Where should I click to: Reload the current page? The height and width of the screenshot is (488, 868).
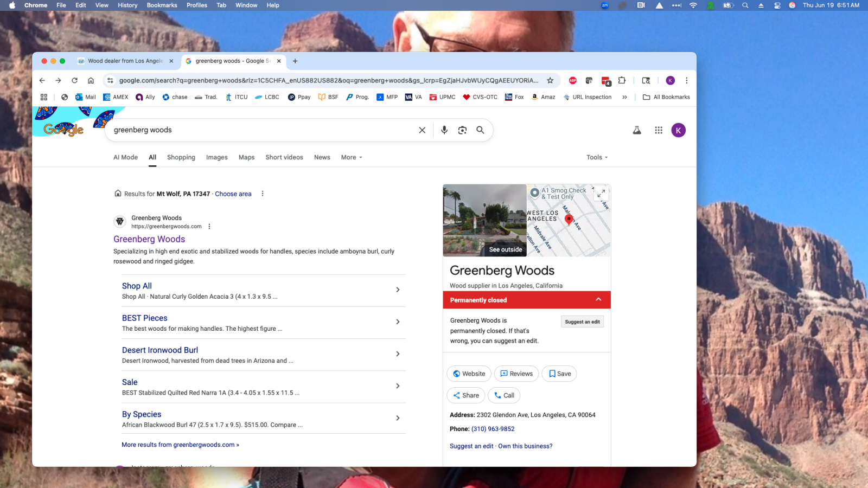pyautogui.click(x=74, y=80)
